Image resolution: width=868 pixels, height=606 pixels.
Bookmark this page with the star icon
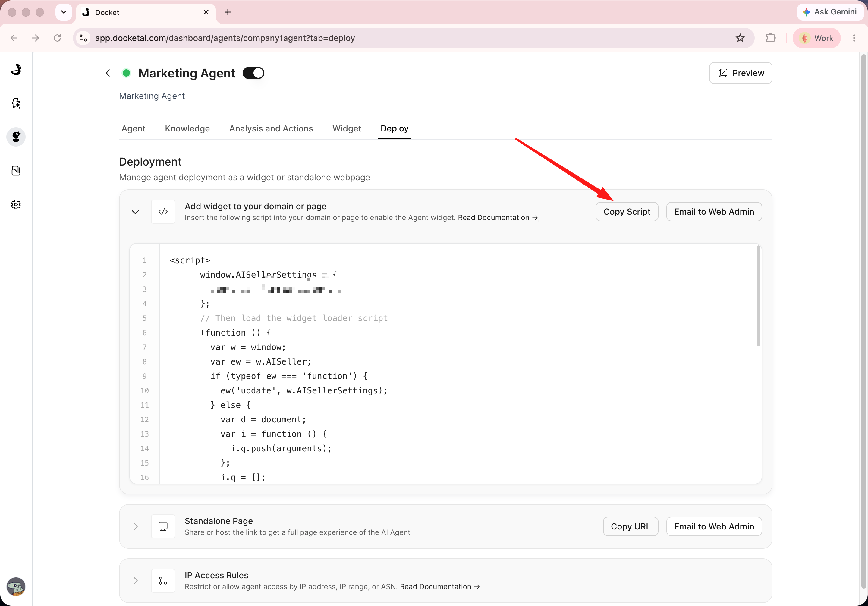coord(740,38)
